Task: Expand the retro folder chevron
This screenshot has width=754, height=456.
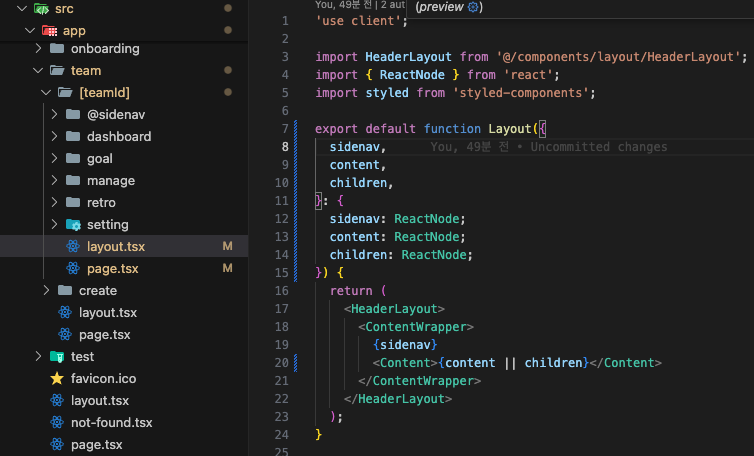Action: click(x=54, y=202)
